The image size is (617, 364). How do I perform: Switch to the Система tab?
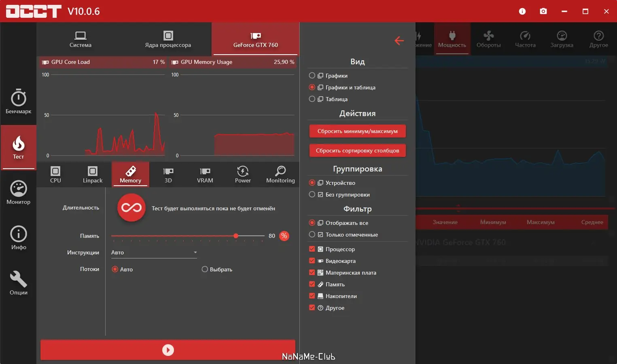tap(81, 39)
